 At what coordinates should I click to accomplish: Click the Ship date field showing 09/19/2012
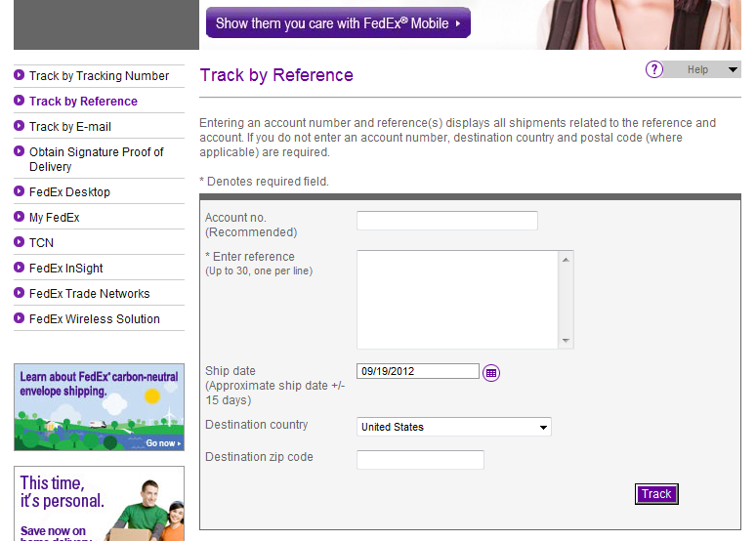point(417,371)
